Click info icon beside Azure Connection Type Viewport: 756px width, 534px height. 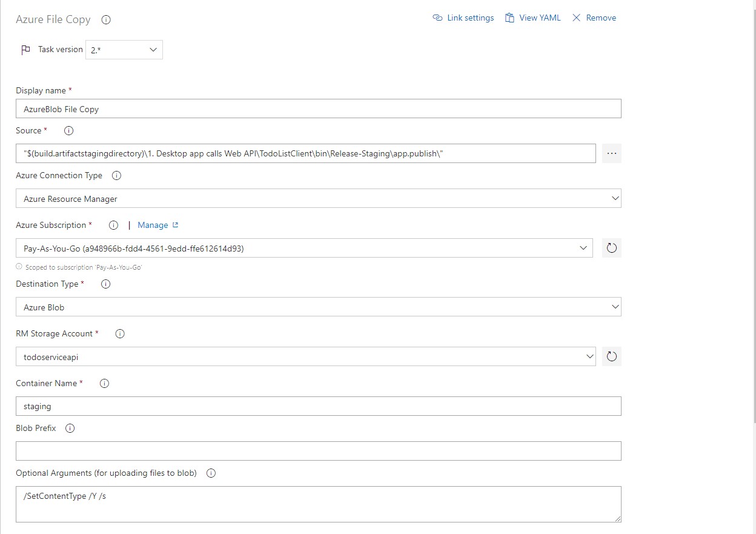pyautogui.click(x=117, y=175)
